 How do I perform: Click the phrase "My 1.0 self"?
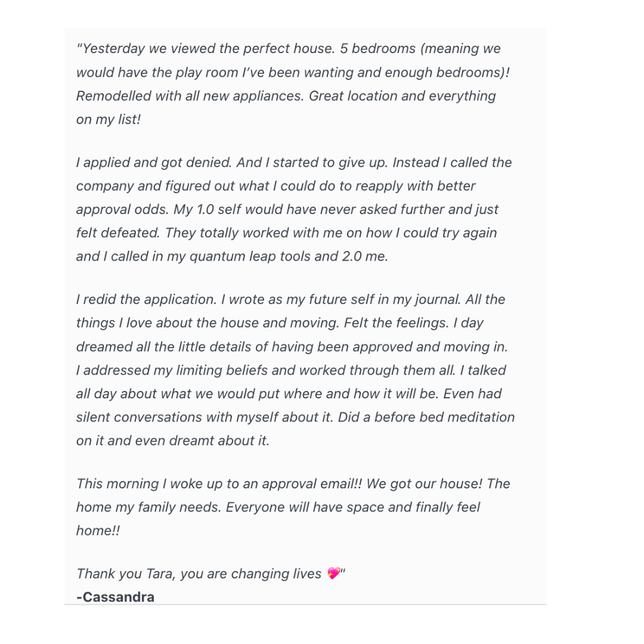coord(205,209)
